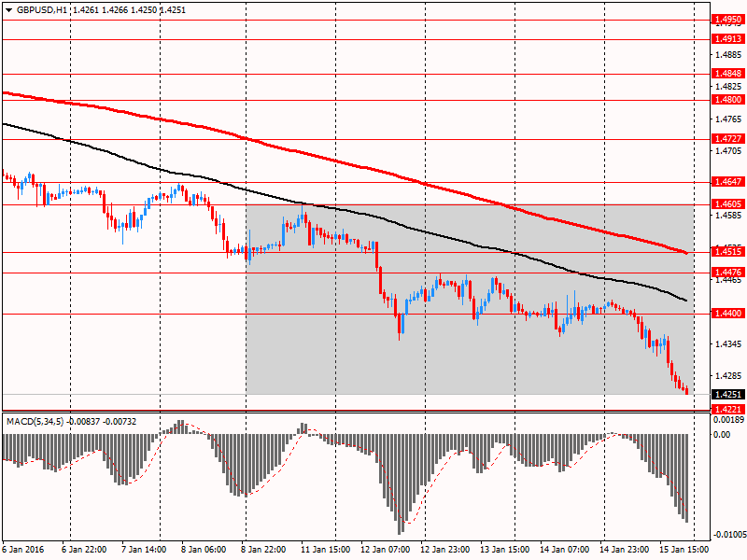The height and width of the screenshot is (560, 747).
Task: Select the 1.4285 price scale value
Action: (x=728, y=376)
